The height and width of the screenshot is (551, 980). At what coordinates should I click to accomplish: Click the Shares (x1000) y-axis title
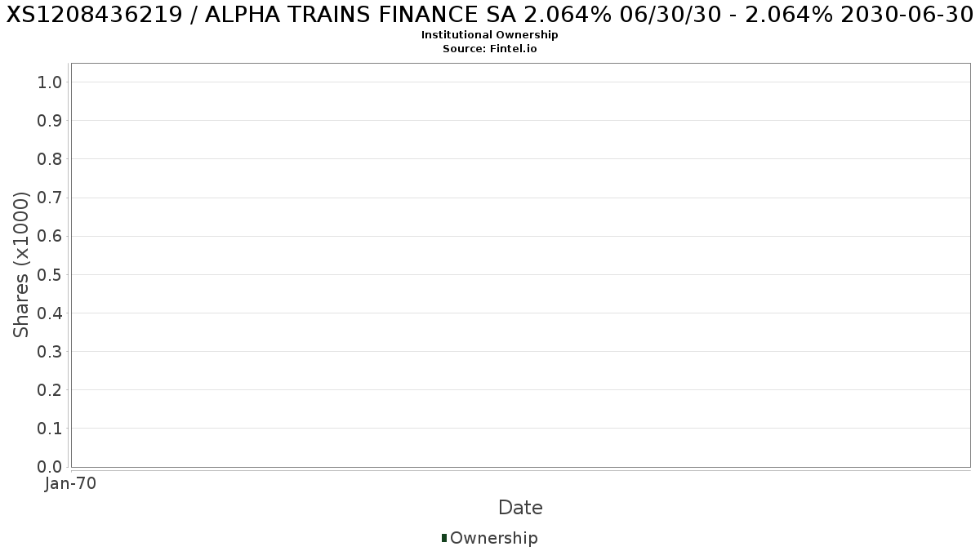(21, 264)
